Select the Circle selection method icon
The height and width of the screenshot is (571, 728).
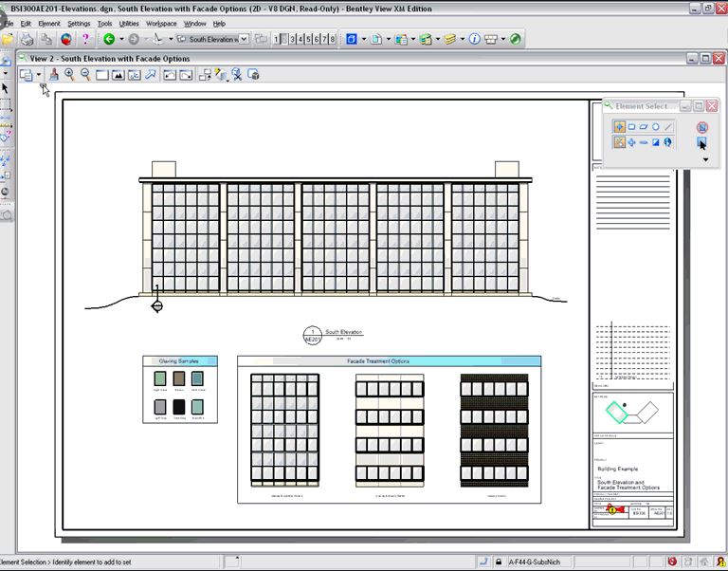655,126
